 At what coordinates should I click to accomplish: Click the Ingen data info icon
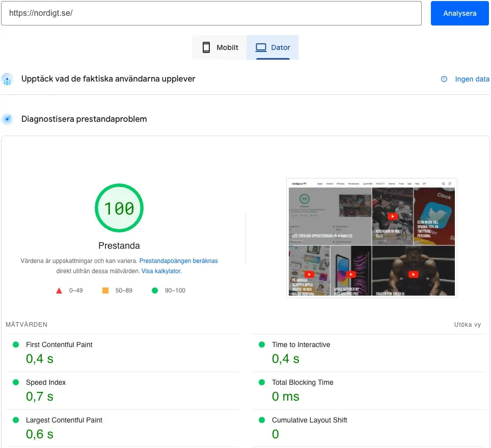tap(444, 79)
